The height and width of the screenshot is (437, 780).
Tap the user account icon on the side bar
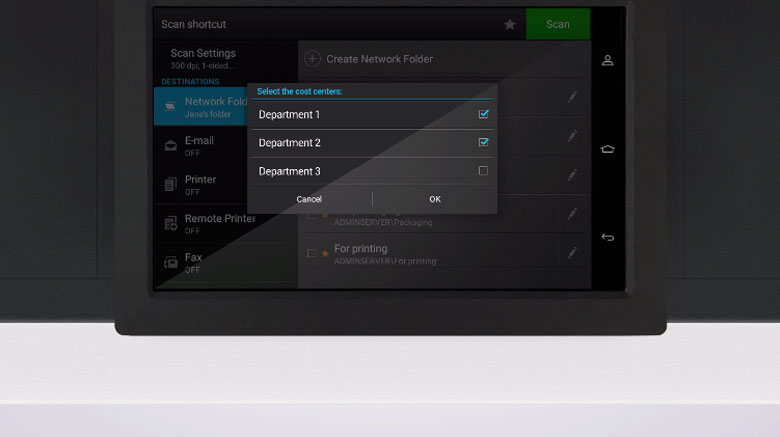coord(607,60)
